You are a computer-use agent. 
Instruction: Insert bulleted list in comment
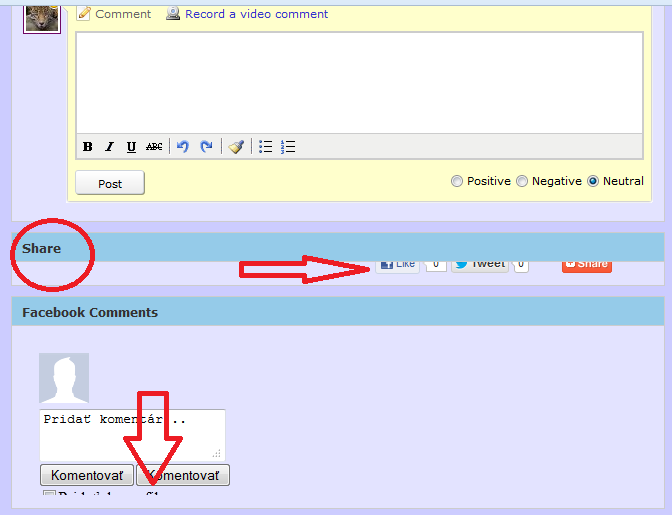(x=266, y=147)
